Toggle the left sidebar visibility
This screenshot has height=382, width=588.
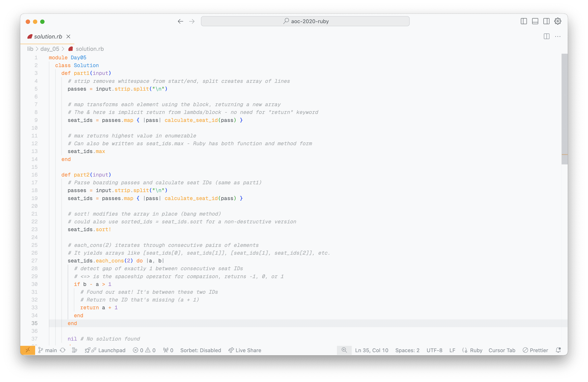click(524, 21)
